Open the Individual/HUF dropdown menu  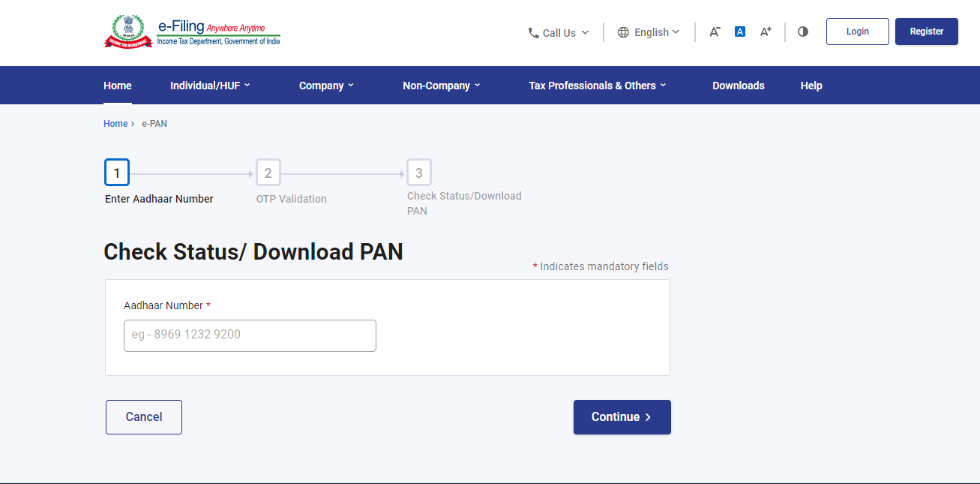click(x=210, y=85)
